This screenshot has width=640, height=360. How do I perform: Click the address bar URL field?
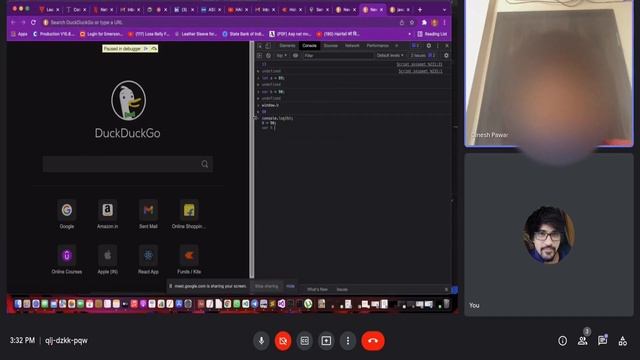pyautogui.click(x=220, y=22)
